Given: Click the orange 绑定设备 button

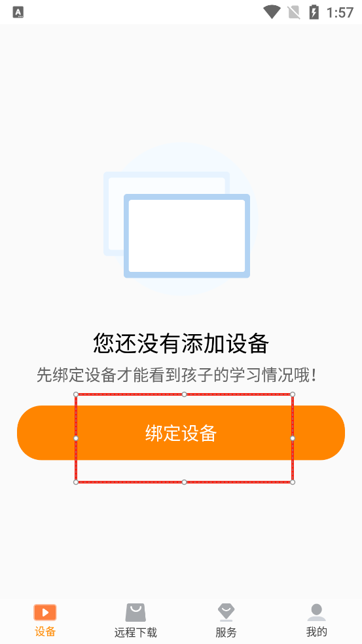Looking at the screenshot, I should [181, 433].
